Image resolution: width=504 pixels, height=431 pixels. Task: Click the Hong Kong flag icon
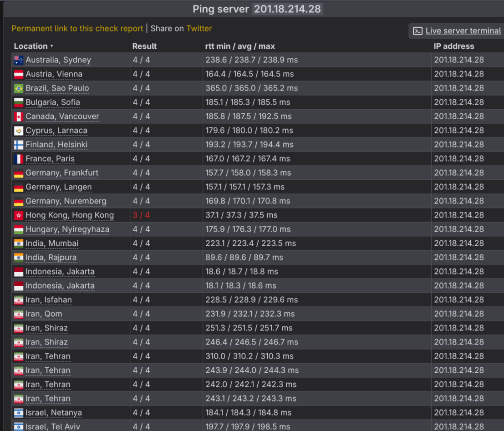[19, 215]
